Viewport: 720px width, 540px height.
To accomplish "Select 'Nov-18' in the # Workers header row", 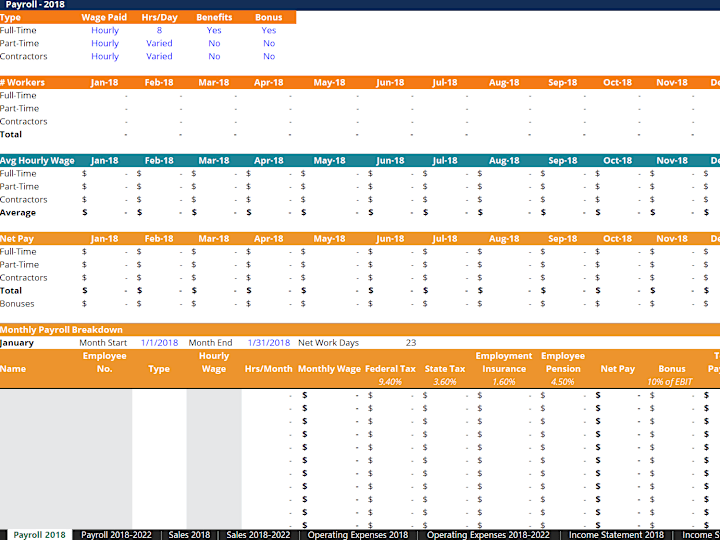I will click(672, 83).
